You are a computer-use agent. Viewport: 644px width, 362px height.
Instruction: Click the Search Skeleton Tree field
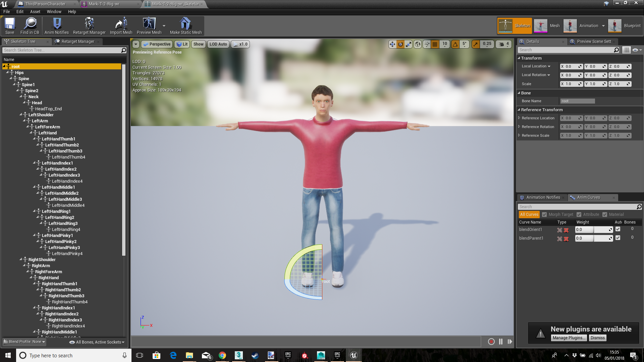[x=62, y=50]
